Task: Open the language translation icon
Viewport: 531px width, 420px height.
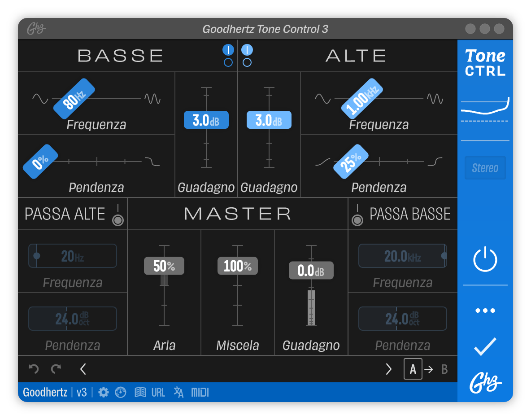Action: coord(178,393)
